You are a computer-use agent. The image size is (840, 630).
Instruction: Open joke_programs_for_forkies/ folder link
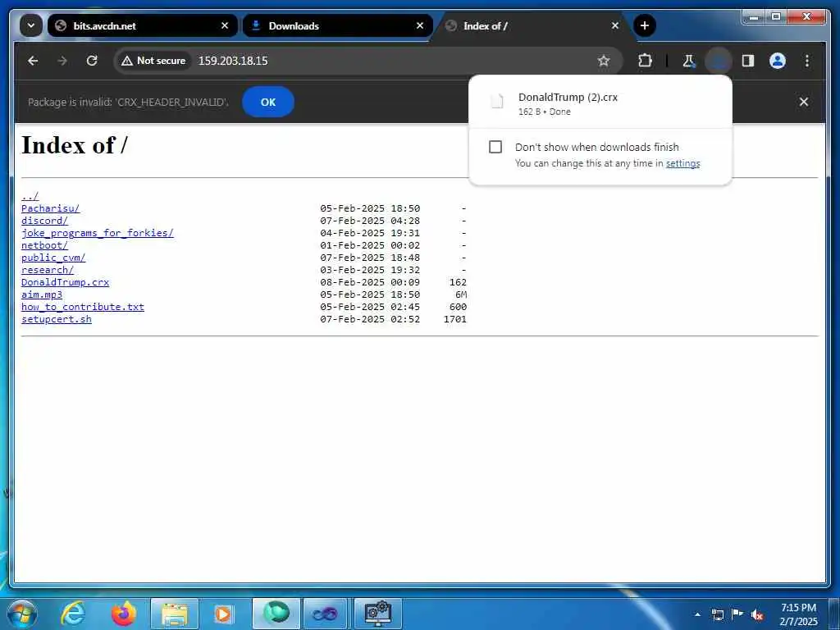click(x=98, y=233)
